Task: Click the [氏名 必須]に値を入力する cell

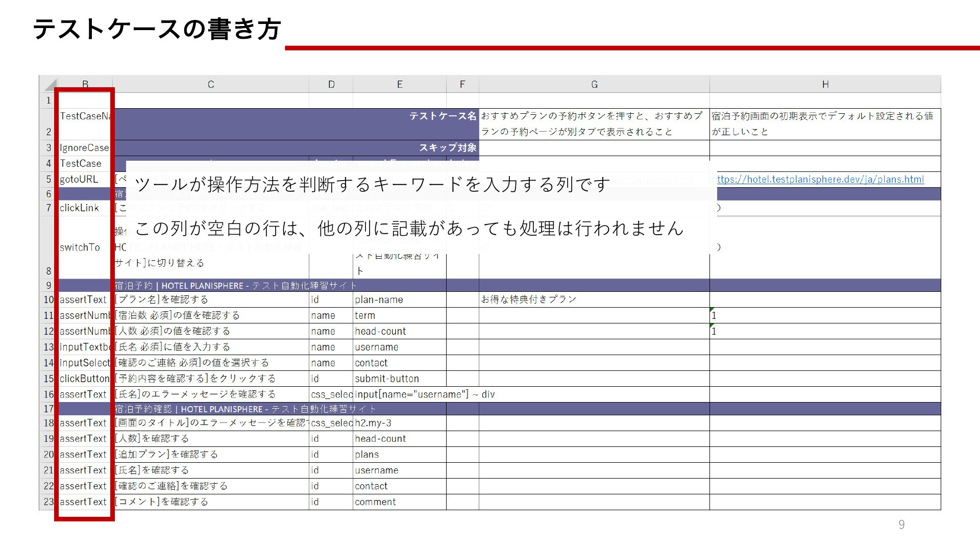Action: tap(211, 347)
